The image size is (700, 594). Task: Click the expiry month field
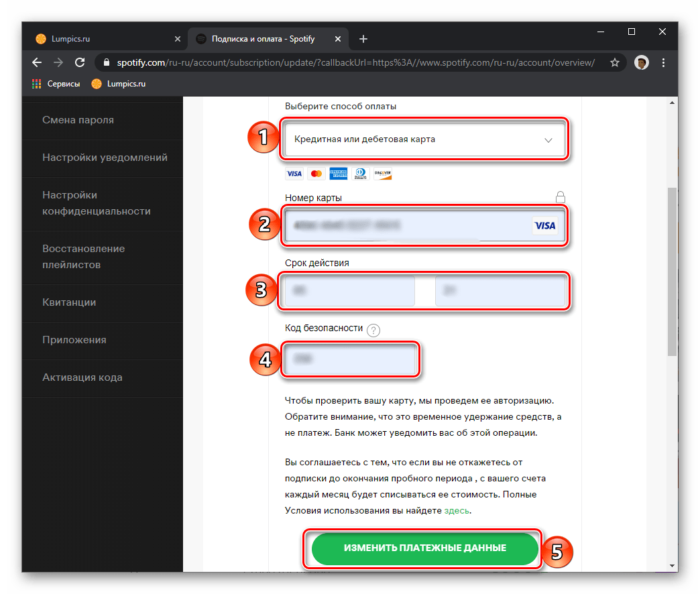[349, 291]
